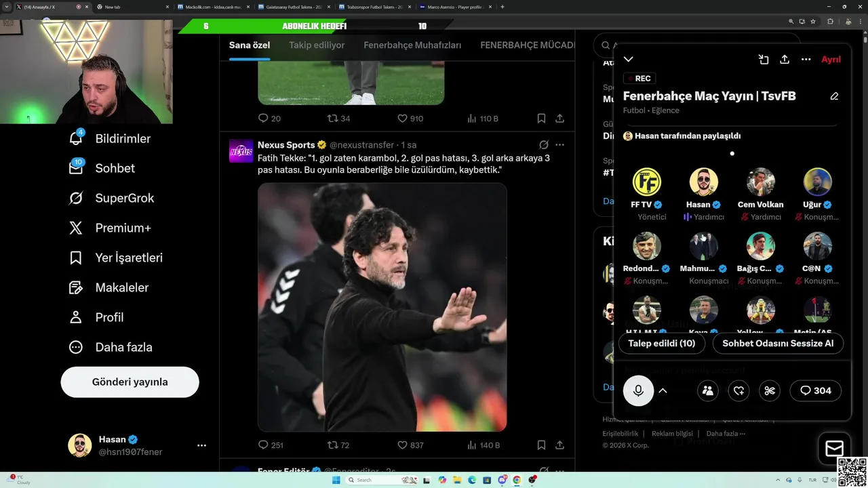Go to Profil page
The image size is (868, 488).
96,317
